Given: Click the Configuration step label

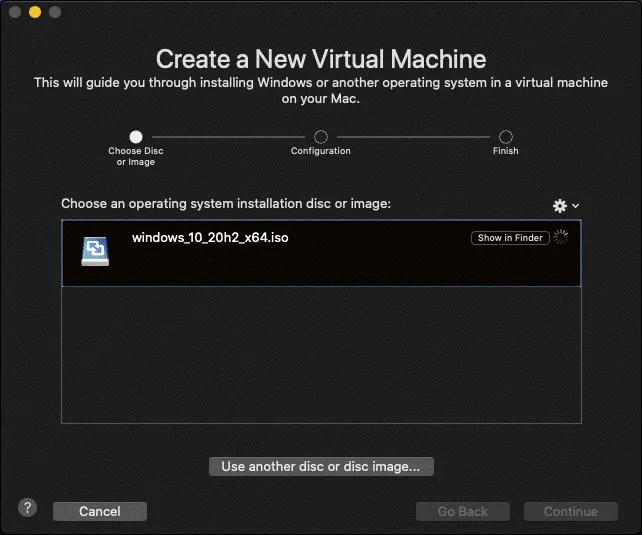Looking at the screenshot, I should click(321, 151).
